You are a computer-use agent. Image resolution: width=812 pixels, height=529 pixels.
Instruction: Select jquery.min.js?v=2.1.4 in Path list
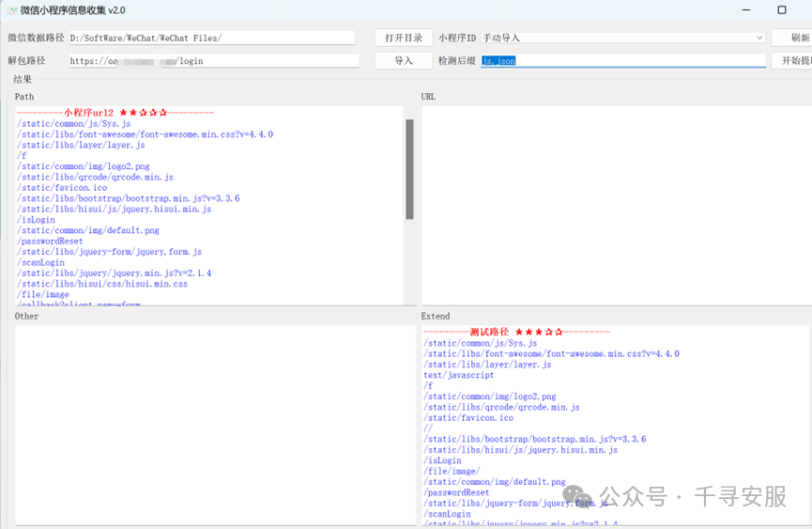click(114, 273)
